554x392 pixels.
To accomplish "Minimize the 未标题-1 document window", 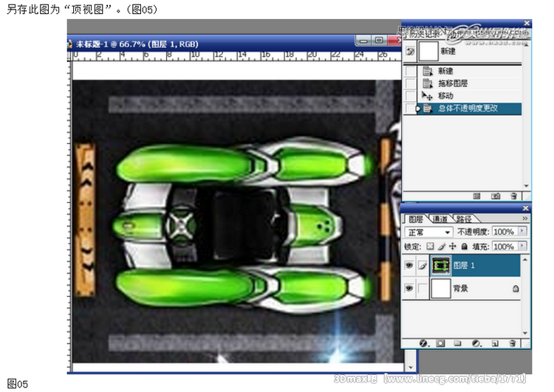I will pos(363,41).
